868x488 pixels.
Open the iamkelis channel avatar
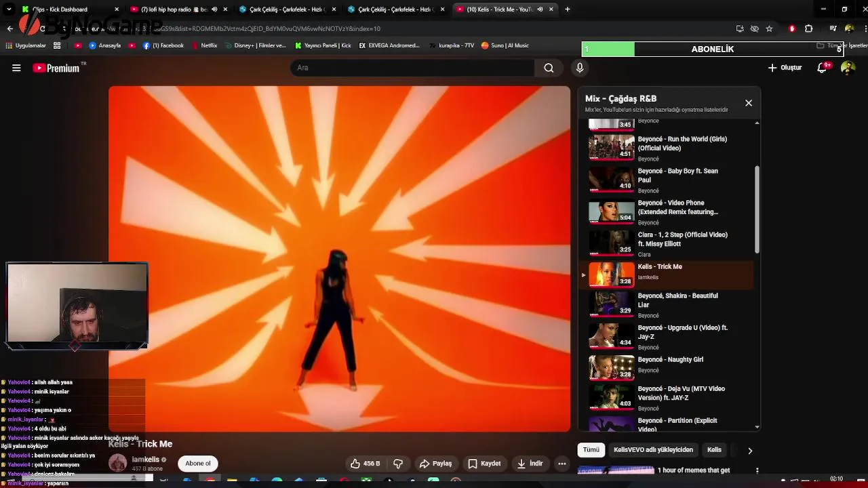click(118, 463)
